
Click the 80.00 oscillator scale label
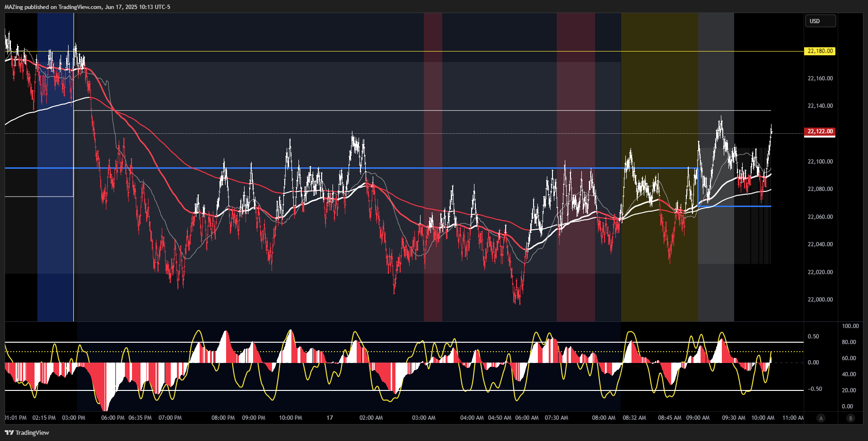click(849, 342)
